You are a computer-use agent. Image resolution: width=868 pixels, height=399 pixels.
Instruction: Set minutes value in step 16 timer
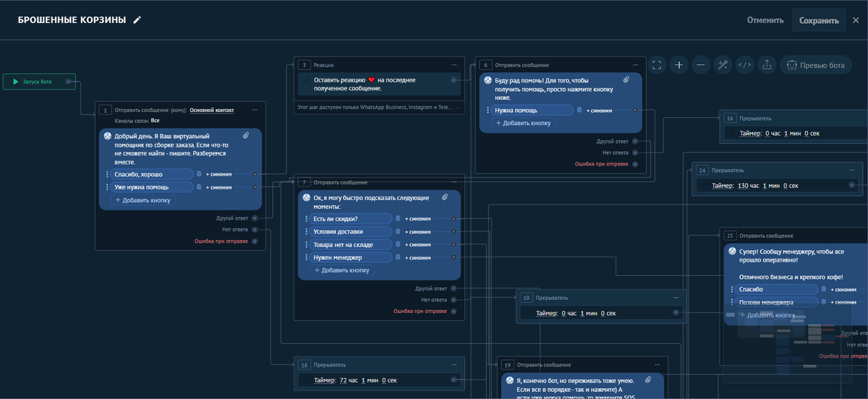tap(786, 133)
